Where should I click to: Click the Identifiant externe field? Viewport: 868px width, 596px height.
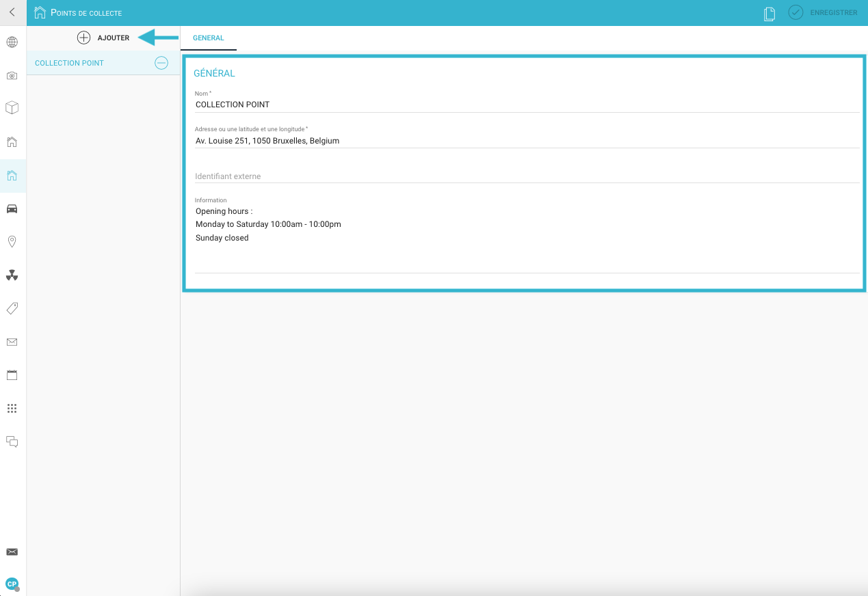(x=527, y=176)
